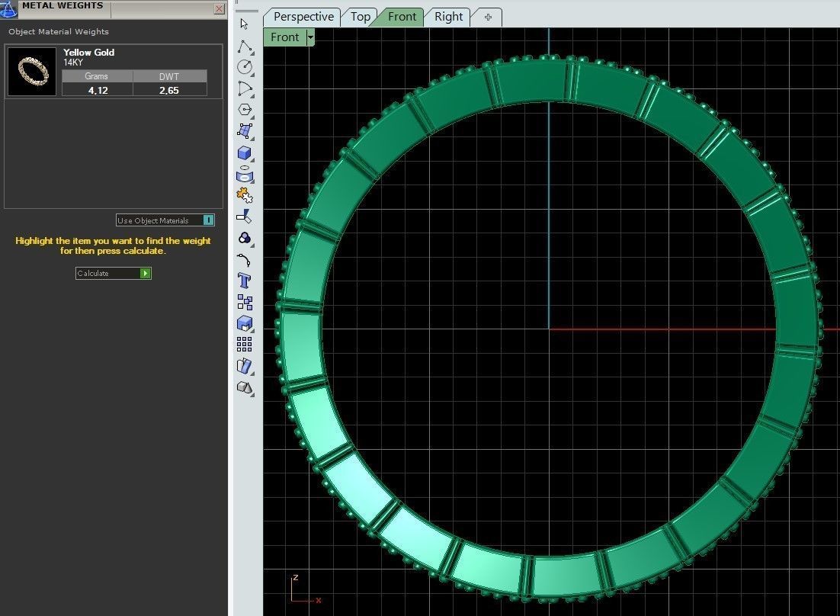Open the ring band builder tool
Viewport: 840px width, 616px height.
coord(245,175)
